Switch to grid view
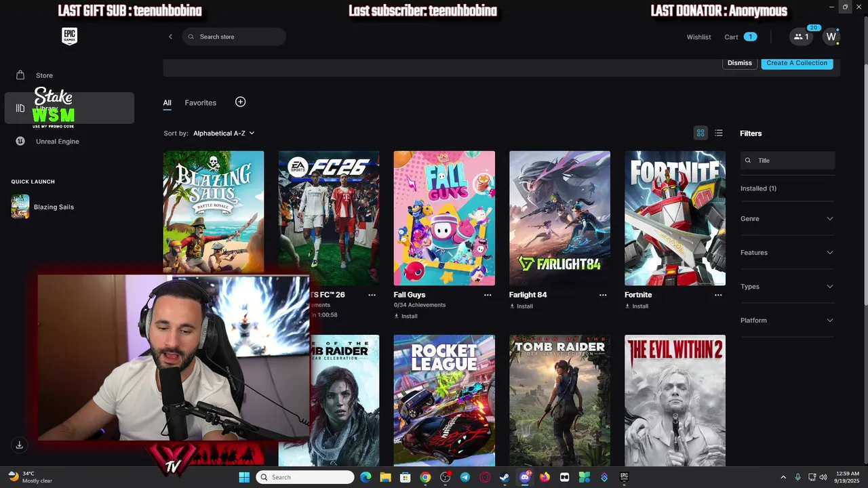868x488 pixels. (x=701, y=133)
